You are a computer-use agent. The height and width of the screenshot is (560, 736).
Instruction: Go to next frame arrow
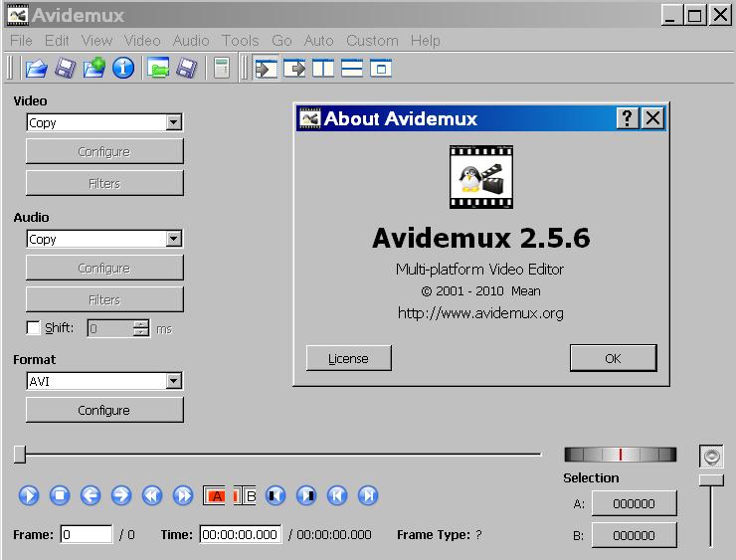[121, 495]
